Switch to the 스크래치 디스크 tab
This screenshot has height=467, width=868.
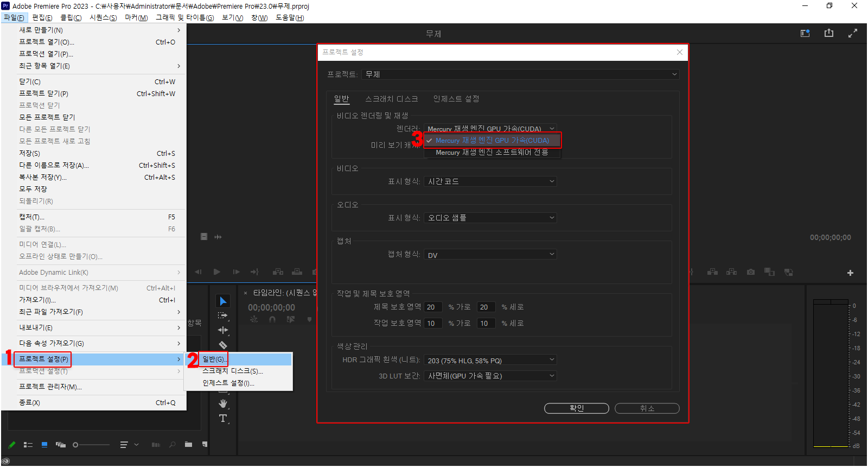[392, 99]
